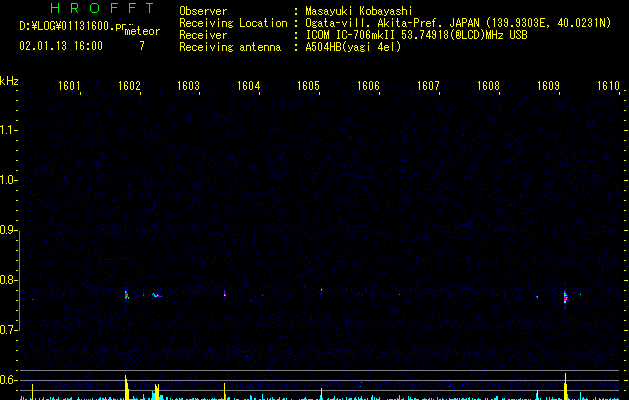This screenshot has height=400, width=629.
Task: Click the tall yellow power bar near 1602
Action: point(127,388)
